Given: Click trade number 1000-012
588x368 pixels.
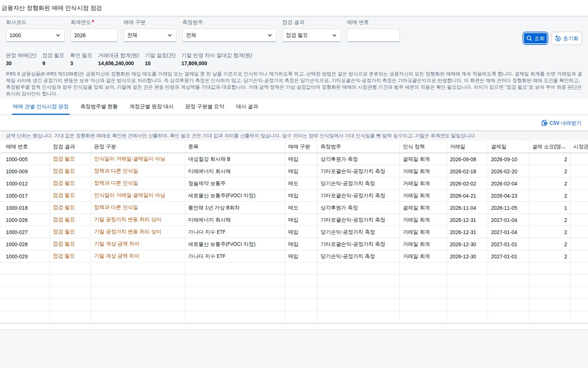Looking at the screenshot, I should pyautogui.click(x=17, y=184).
